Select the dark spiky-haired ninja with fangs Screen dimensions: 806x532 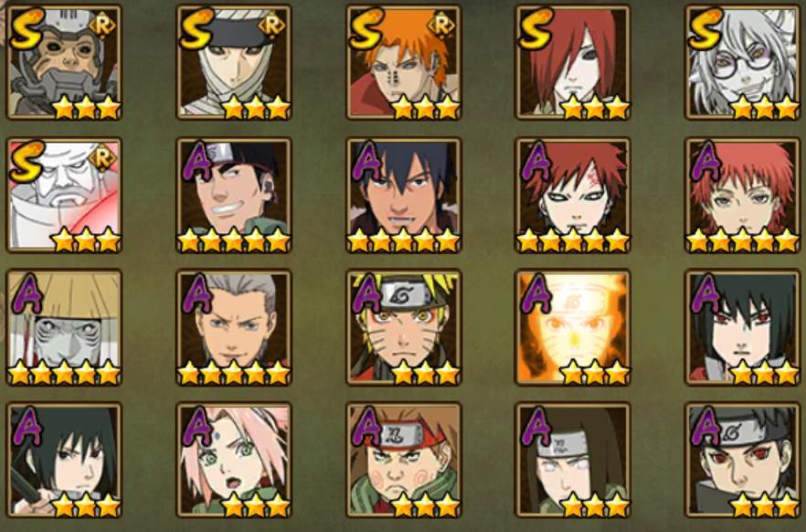point(404,196)
